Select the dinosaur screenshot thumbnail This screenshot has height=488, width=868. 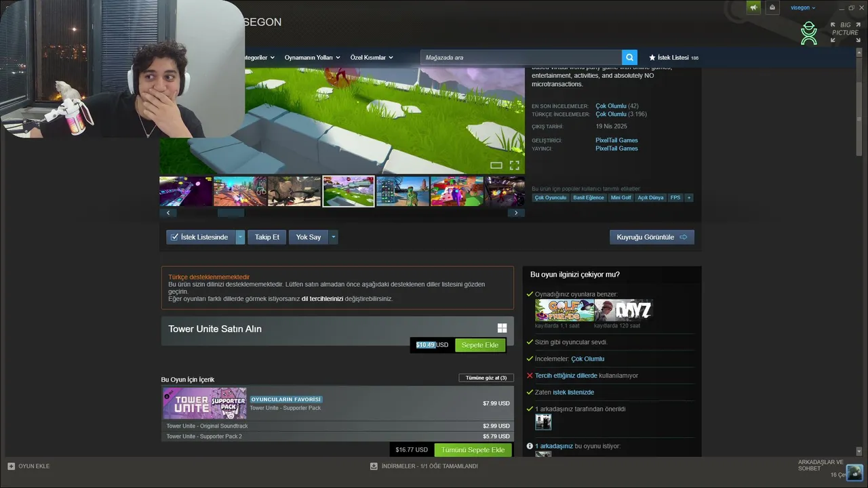(294, 191)
